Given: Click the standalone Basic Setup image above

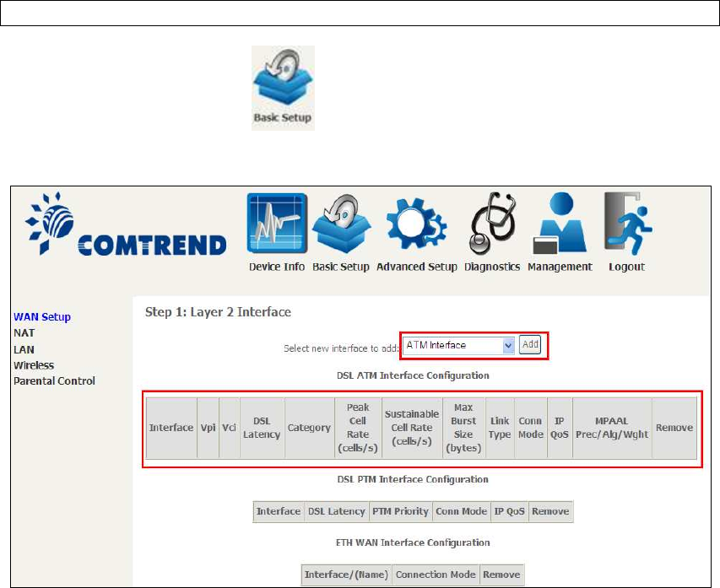Looking at the screenshot, I should point(283,88).
